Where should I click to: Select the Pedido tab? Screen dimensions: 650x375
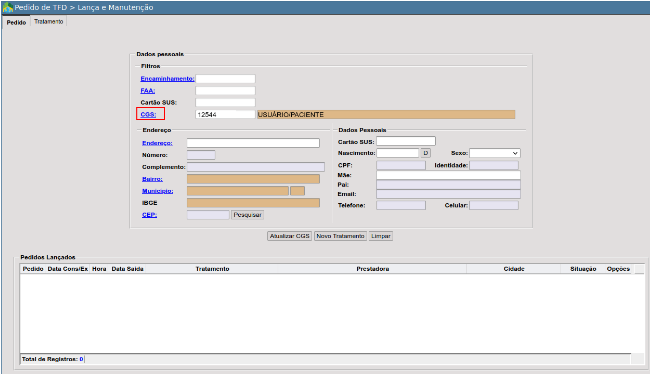click(16, 22)
